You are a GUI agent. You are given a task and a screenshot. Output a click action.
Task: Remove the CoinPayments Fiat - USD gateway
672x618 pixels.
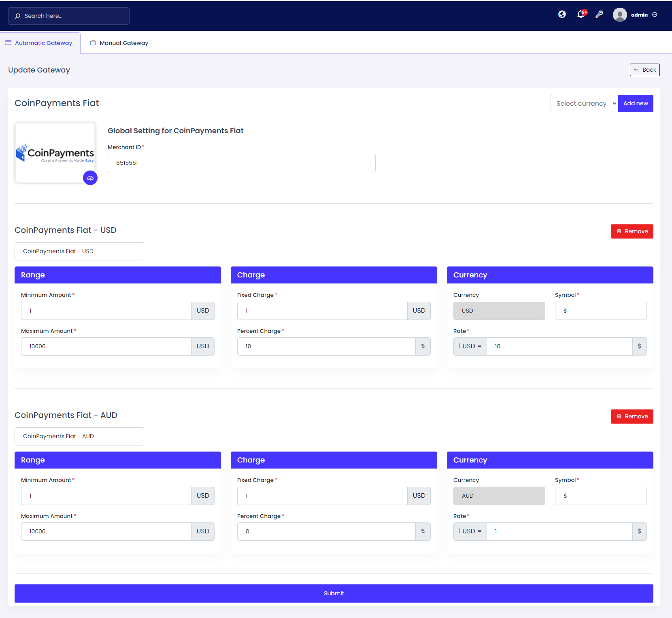pos(632,232)
